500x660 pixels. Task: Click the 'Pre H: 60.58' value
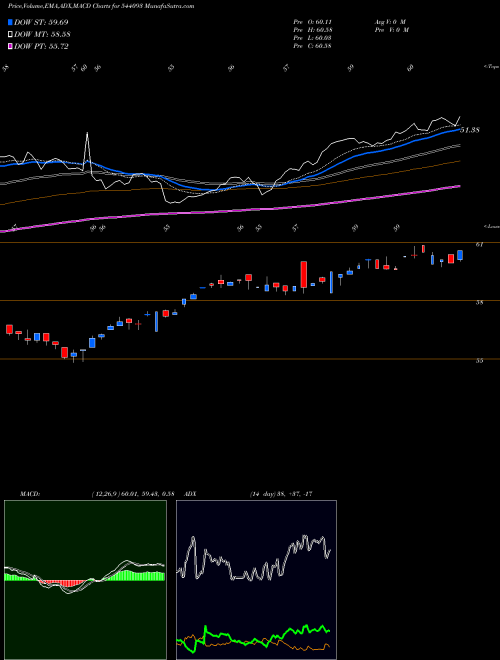coord(312,30)
